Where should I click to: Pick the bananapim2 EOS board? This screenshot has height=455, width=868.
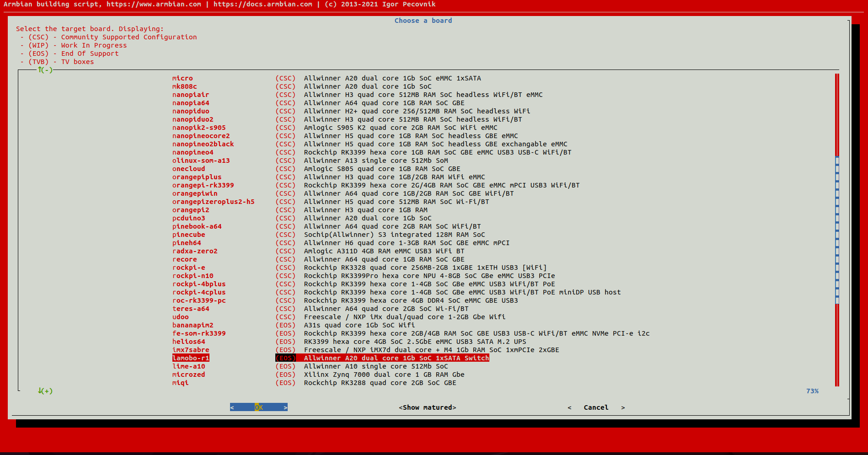[193, 325]
